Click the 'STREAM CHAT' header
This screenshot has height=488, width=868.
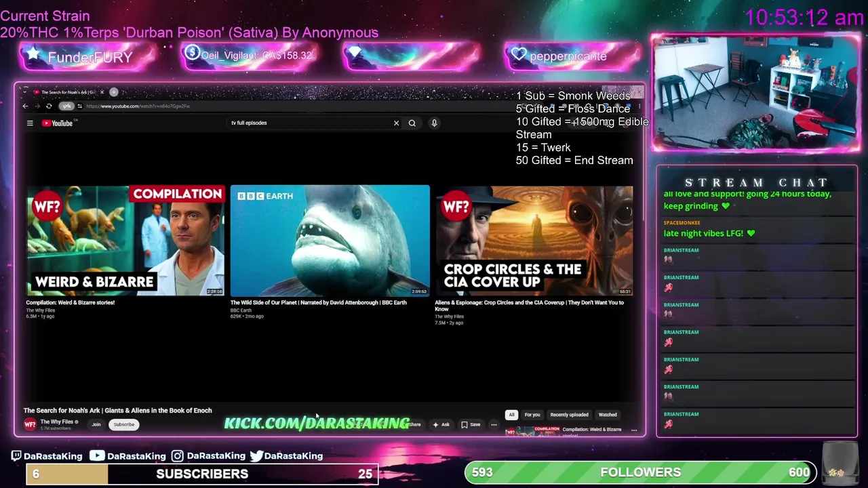(756, 182)
